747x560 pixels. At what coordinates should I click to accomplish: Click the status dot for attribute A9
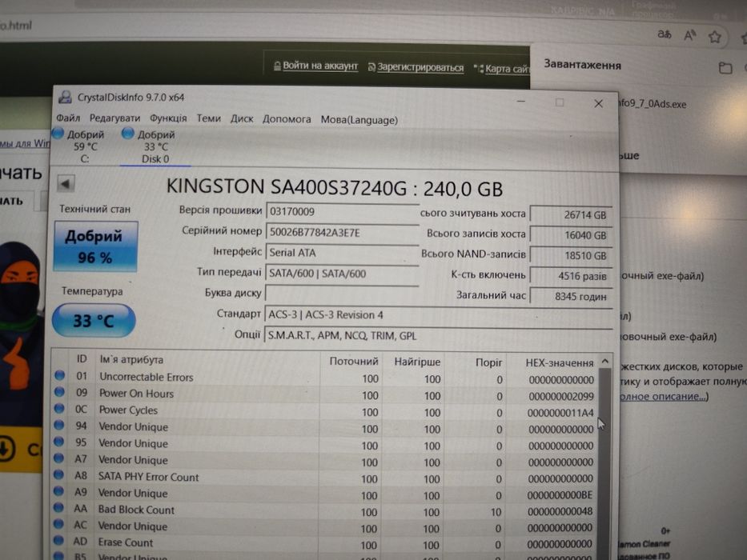[x=58, y=491]
